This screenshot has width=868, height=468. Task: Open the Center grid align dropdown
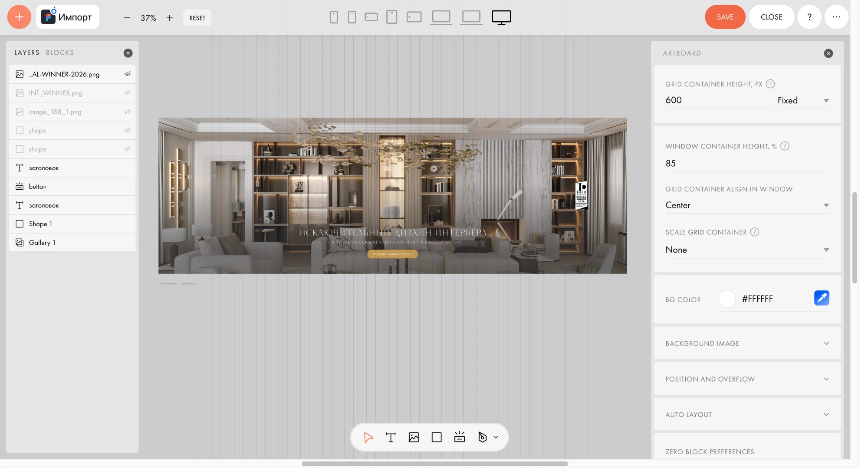pyautogui.click(x=747, y=205)
